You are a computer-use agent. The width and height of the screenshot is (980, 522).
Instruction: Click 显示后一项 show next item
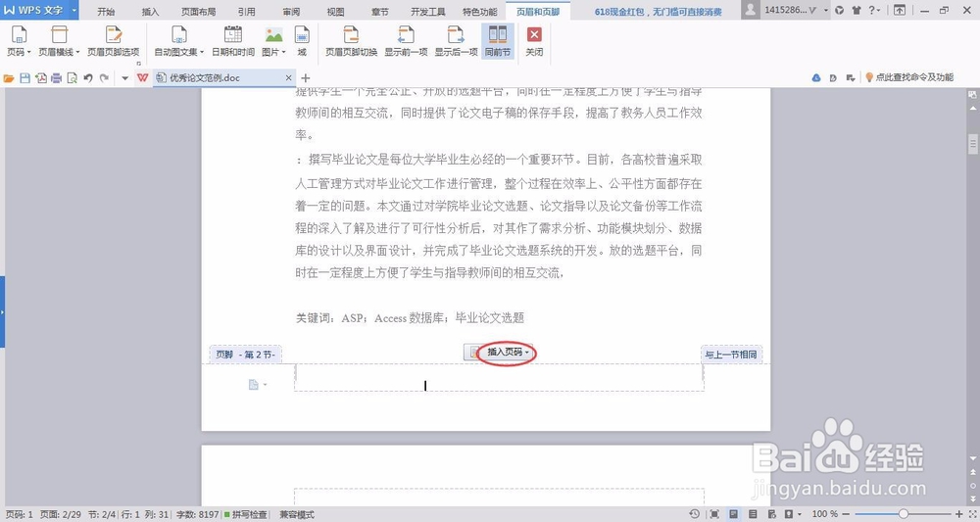[457, 42]
